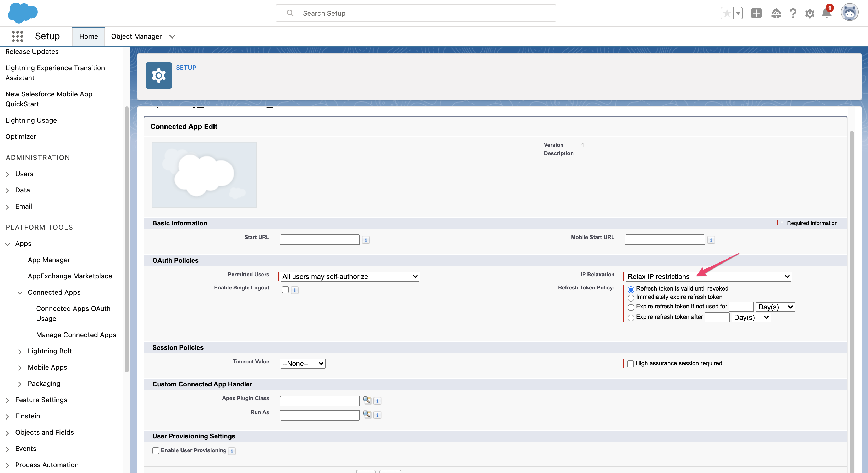The height and width of the screenshot is (473, 868).
Task: Select Immediately expire refresh token
Action: pyautogui.click(x=631, y=298)
